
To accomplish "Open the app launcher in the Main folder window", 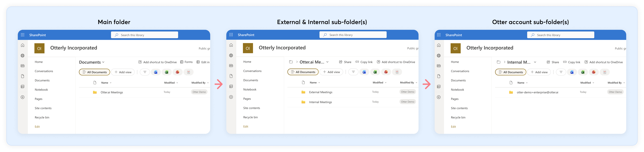I will pyautogui.click(x=22, y=35).
